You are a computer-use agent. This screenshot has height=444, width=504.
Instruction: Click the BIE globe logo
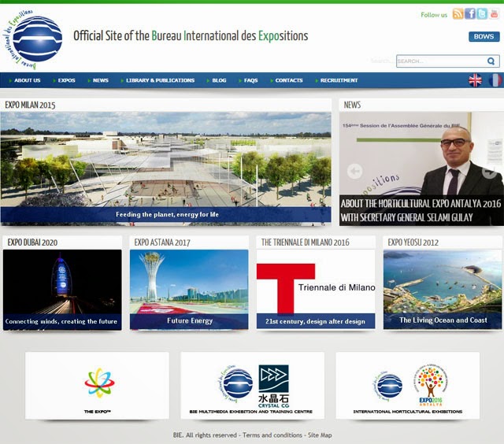(33, 39)
